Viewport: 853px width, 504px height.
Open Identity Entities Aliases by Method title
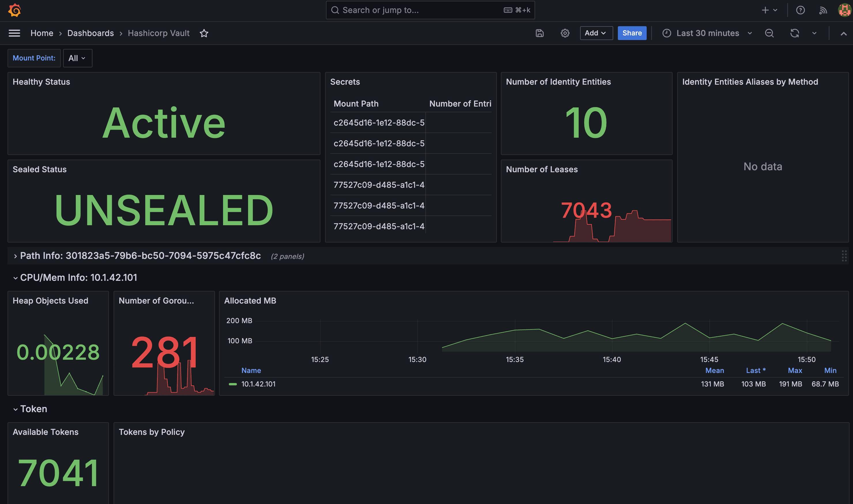750,82
